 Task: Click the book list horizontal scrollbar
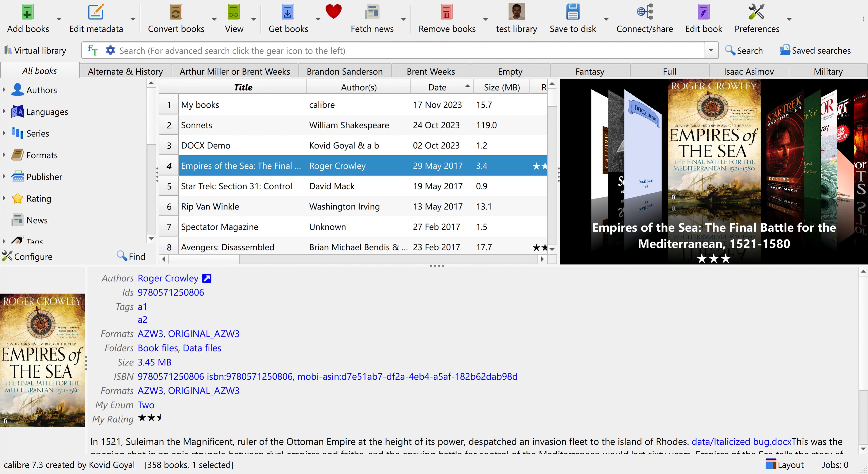click(204, 259)
